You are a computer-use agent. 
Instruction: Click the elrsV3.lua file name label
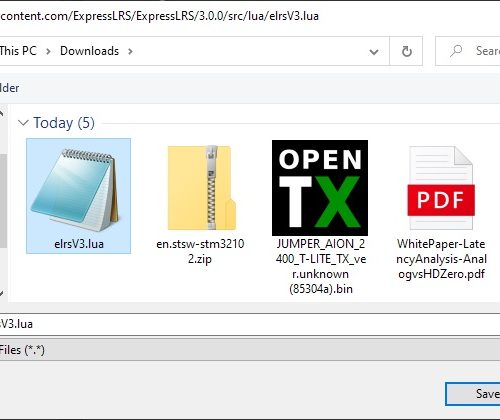79,244
